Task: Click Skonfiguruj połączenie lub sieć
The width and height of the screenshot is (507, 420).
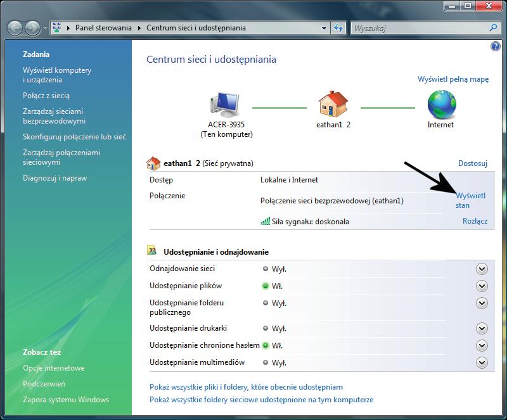Action: click(x=74, y=137)
